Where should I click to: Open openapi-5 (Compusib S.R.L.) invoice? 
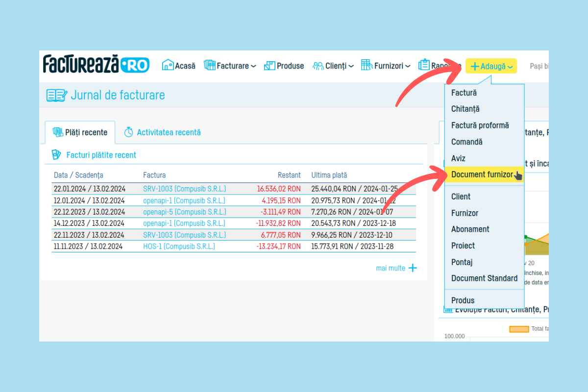[184, 212]
